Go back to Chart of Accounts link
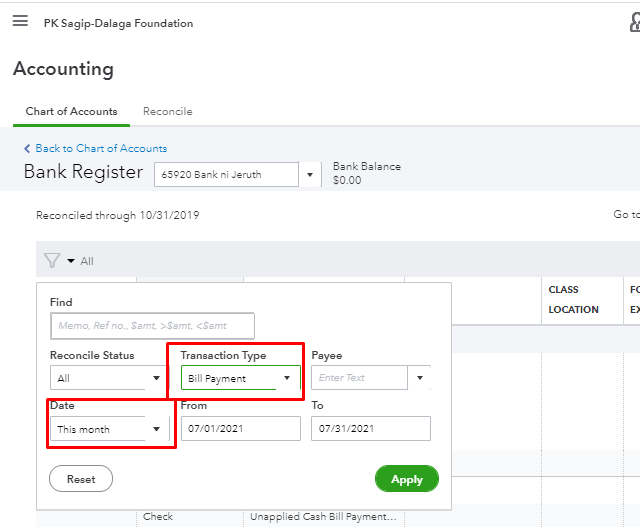Image resolution: width=640 pixels, height=527 pixels. [x=101, y=149]
